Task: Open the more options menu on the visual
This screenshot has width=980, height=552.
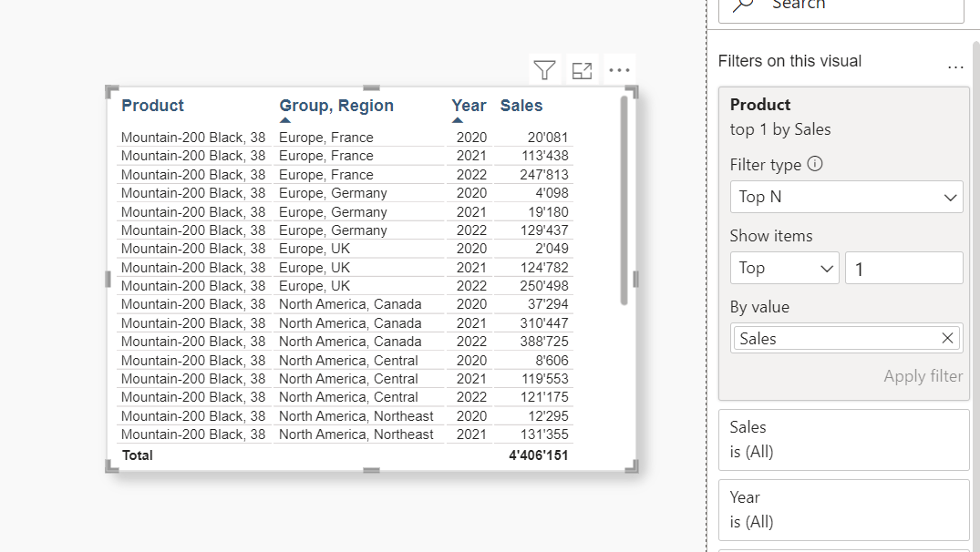Action: click(x=620, y=69)
